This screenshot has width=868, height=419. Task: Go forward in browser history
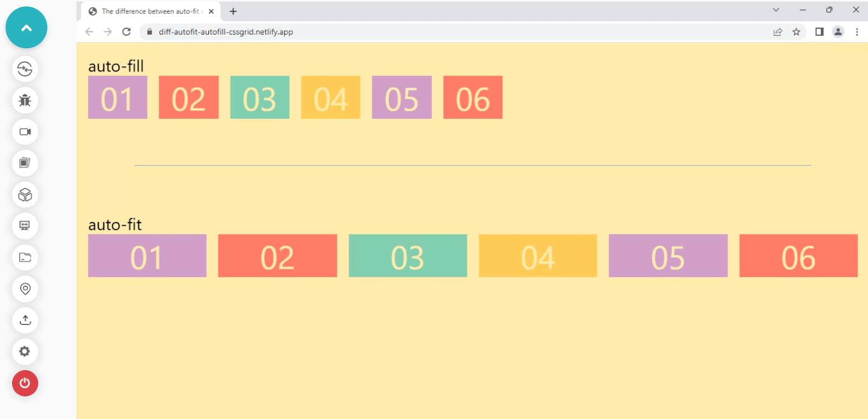[x=108, y=32]
